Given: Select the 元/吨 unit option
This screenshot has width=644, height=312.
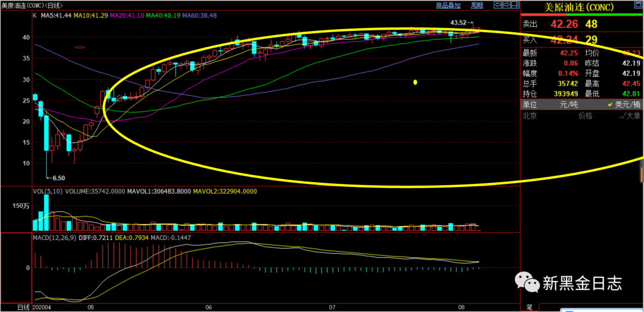Looking at the screenshot, I should pyautogui.click(x=569, y=104).
